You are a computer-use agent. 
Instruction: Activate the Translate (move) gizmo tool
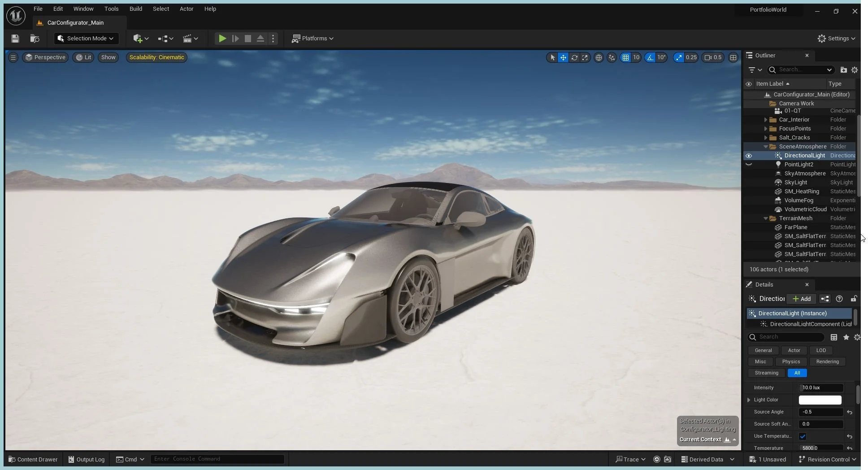point(563,57)
